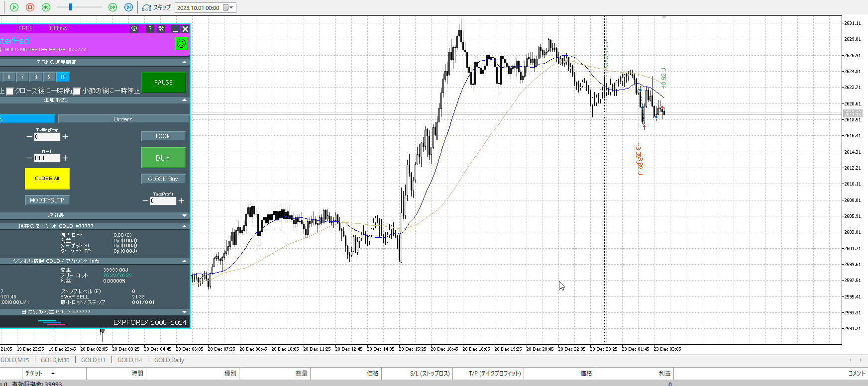868x386 pixels.
Task: Open the tools settings icon on TesterPad
Action: (161, 29)
